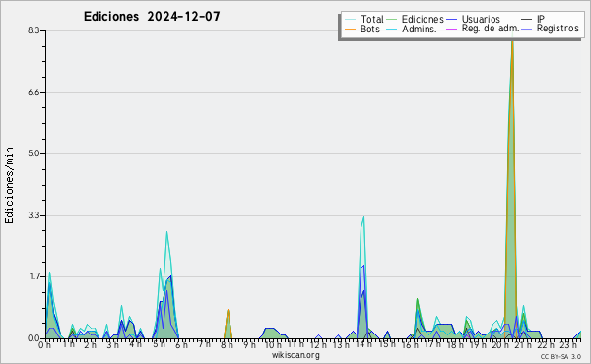The width and height of the screenshot is (591, 364).
Task: Click the wikiscan.org source label
Action: (x=295, y=355)
